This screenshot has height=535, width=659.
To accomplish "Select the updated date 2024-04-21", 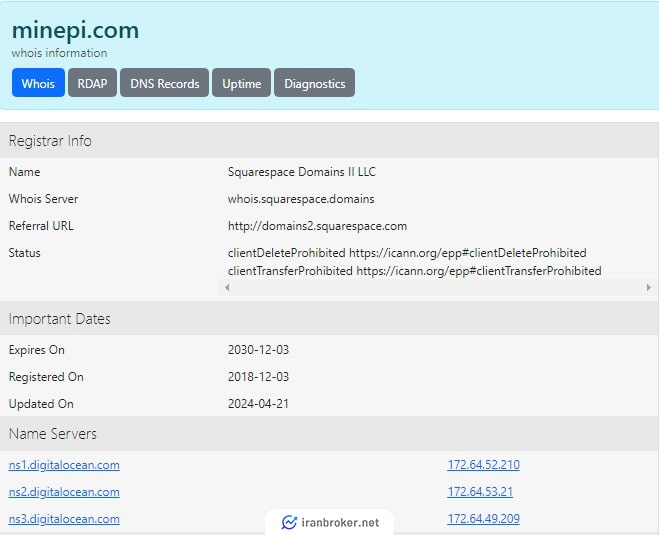I will 258,403.
